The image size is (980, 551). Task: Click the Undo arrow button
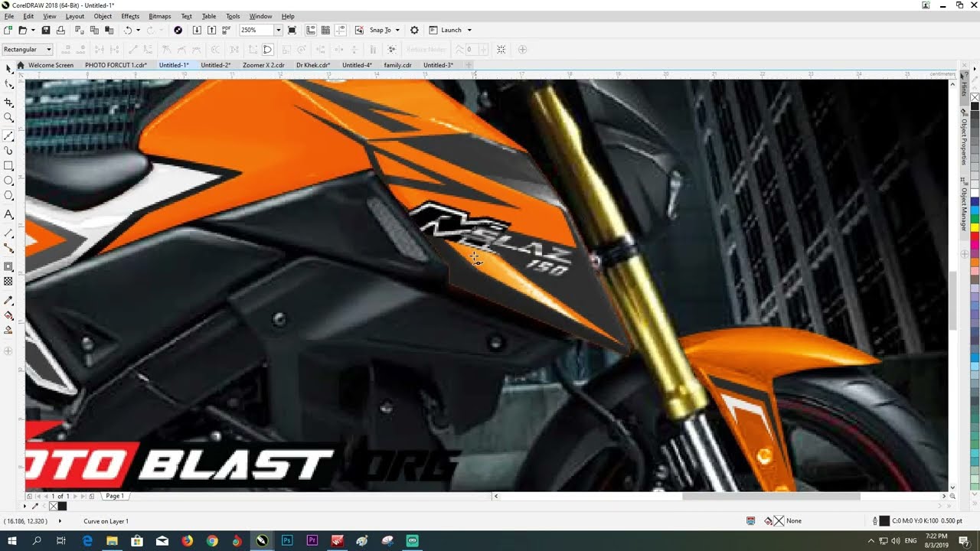point(128,30)
